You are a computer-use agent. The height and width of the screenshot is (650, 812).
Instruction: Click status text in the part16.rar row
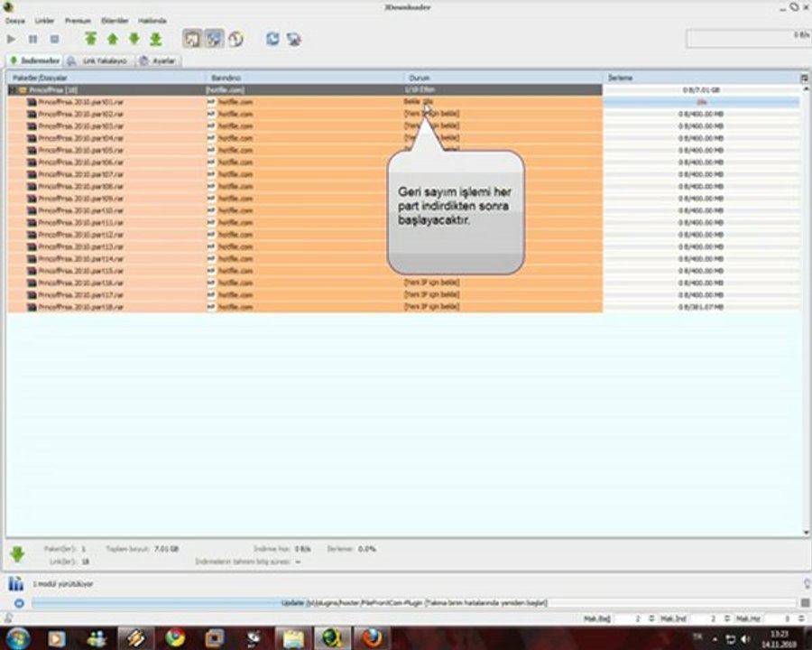431,283
